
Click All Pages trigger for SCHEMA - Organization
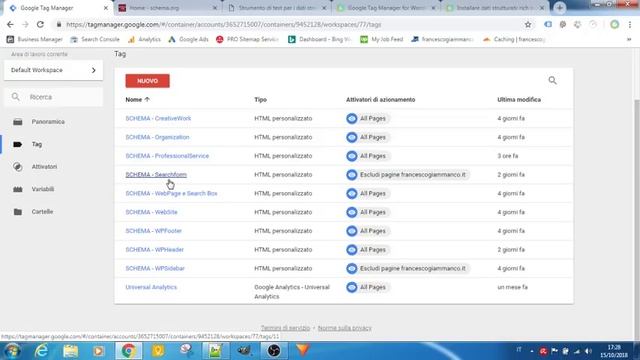pos(368,137)
